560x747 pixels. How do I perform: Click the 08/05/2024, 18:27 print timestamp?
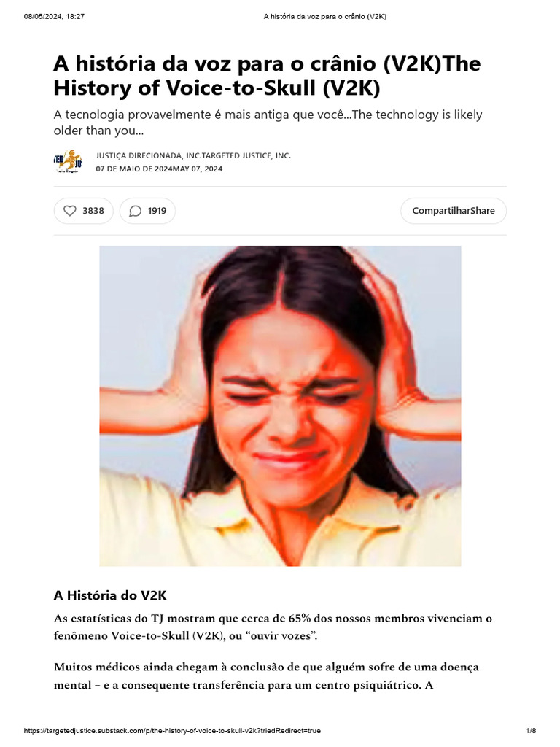[x=54, y=16]
